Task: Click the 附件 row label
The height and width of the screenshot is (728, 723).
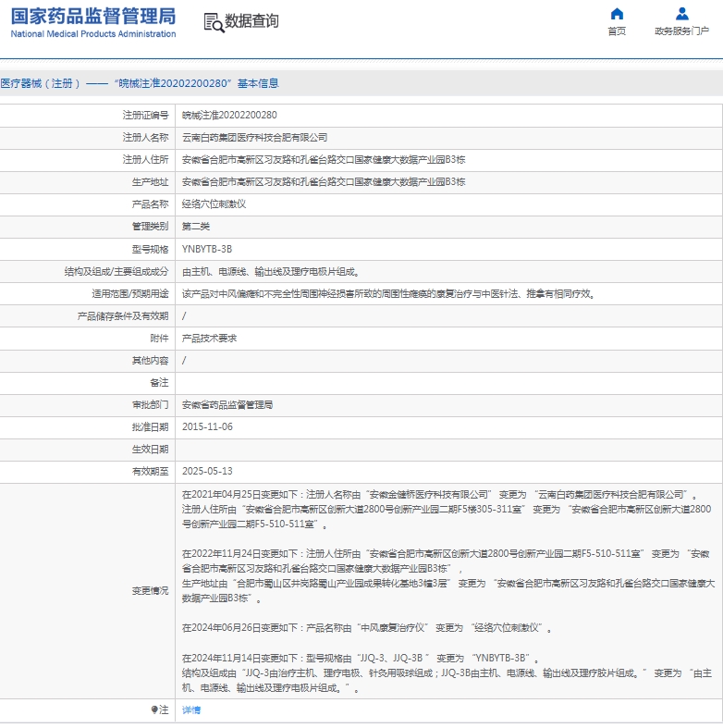Action: click(x=159, y=339)
